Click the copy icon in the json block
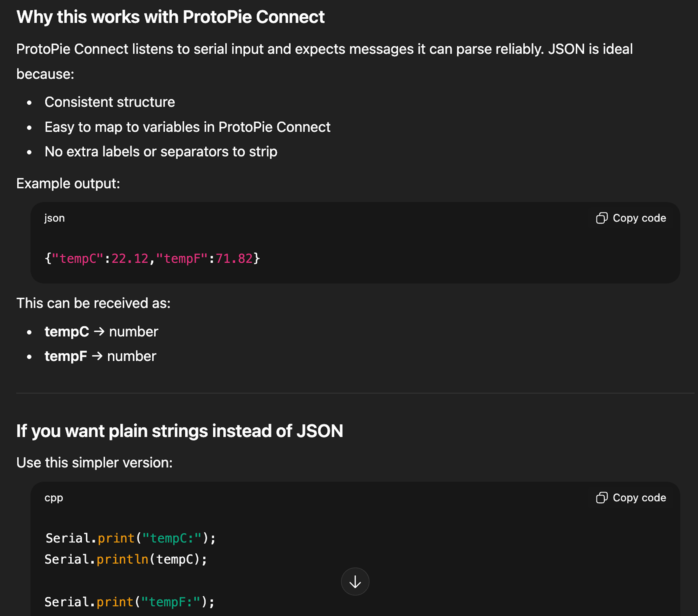 [x=601, y=218]
